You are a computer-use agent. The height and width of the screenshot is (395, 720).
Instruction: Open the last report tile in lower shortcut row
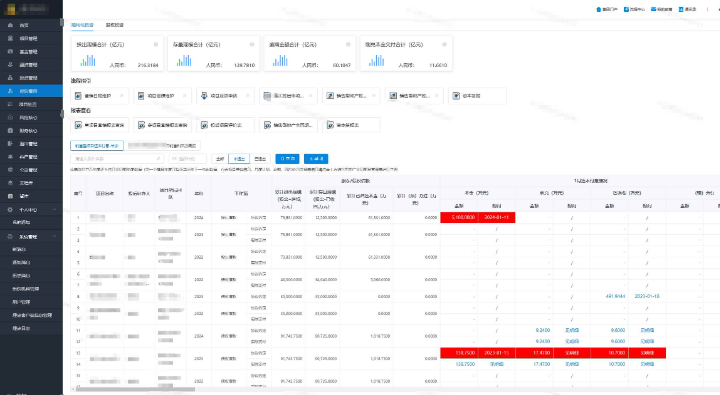click(x=351, y=125)
